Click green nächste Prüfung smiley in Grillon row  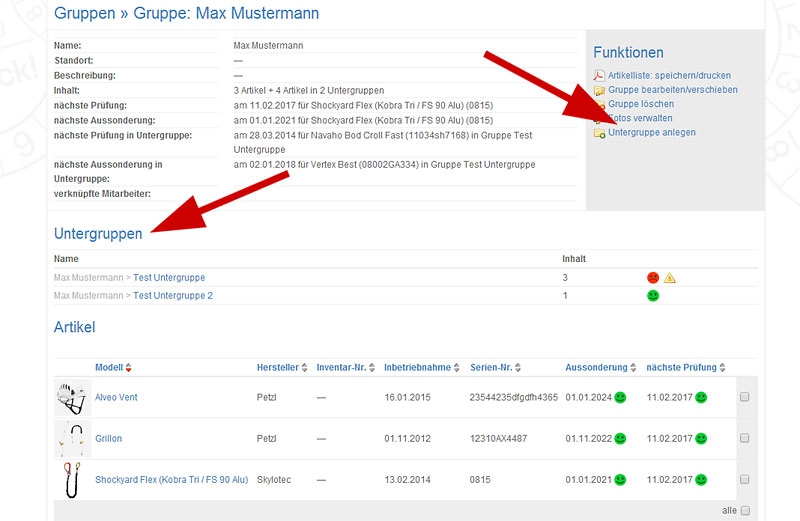(x=701, y=439)
